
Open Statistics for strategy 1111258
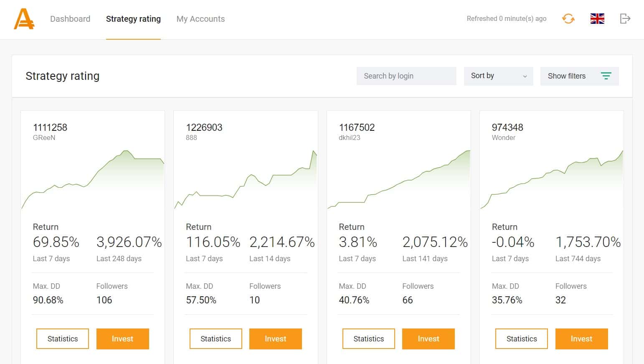tap(63, 339)
